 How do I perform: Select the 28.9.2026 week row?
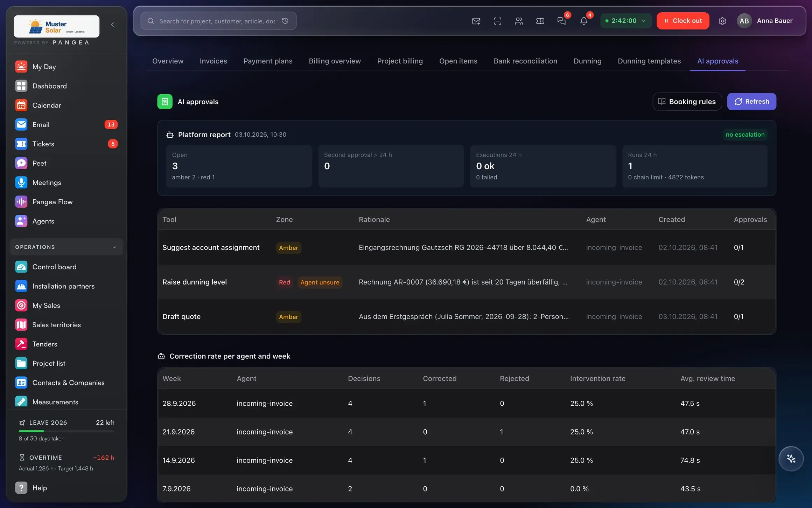coord(467,403)
